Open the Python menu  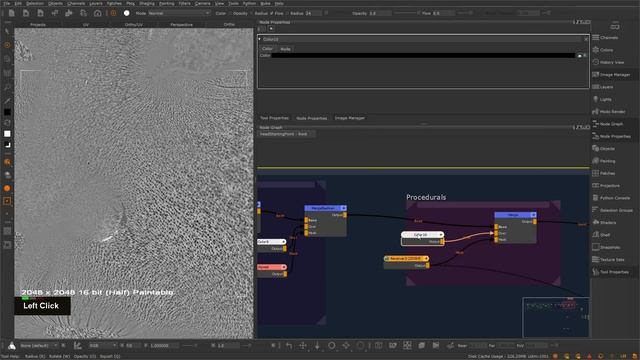pyautogui.click(x=249, y=3)
